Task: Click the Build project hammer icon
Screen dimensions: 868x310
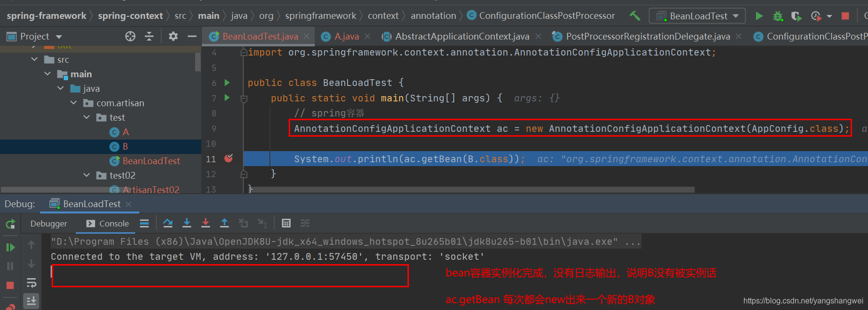Action: [x=635, y=15]
